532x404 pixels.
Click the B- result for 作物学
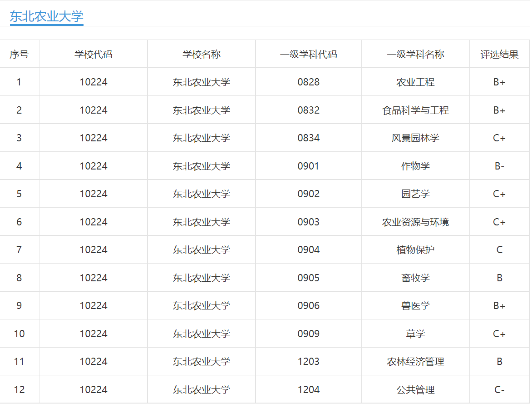pyautogui.click(x=499, y=166)
